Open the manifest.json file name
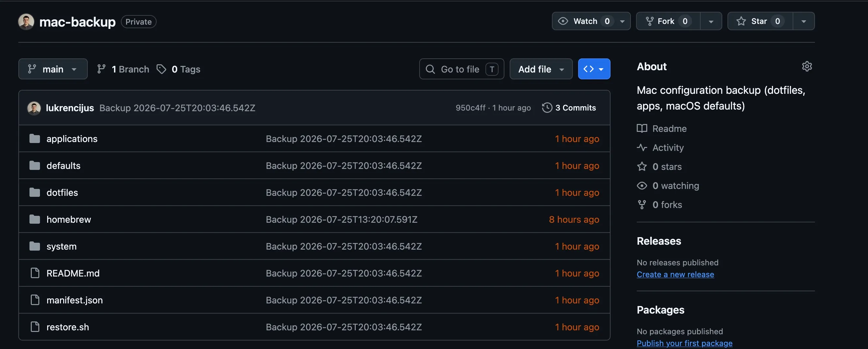Screen dimensions: 868x349 pos(74,300)
